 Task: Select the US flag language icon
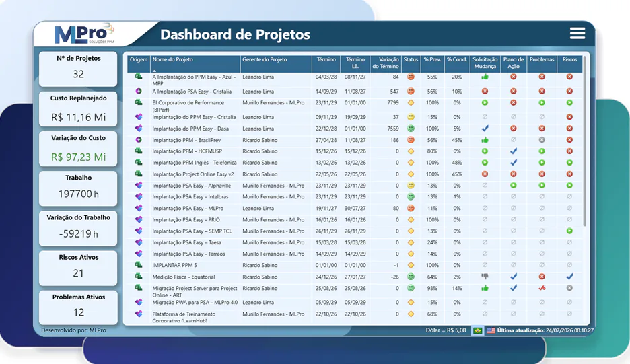coord(491,330)
